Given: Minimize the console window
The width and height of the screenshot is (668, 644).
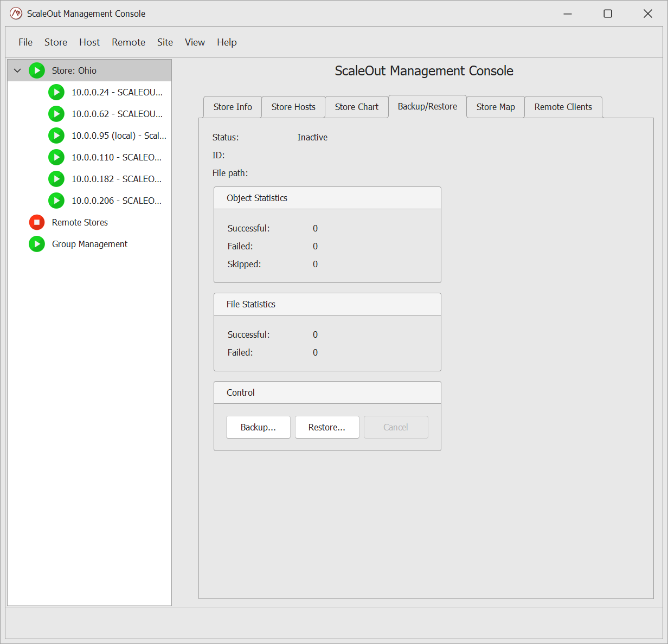Looking at the screenshot, I should pyautogui.click(x=568, y=14).
